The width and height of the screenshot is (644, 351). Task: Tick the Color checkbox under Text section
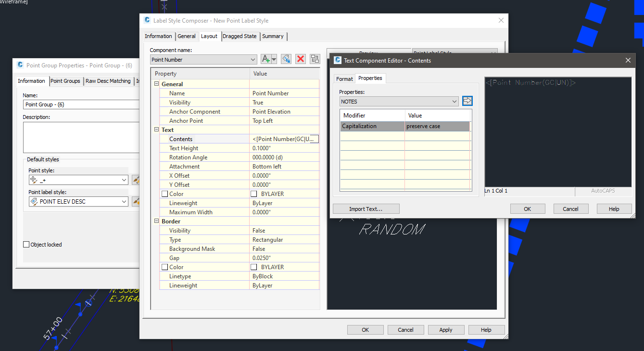click(165, 194)
